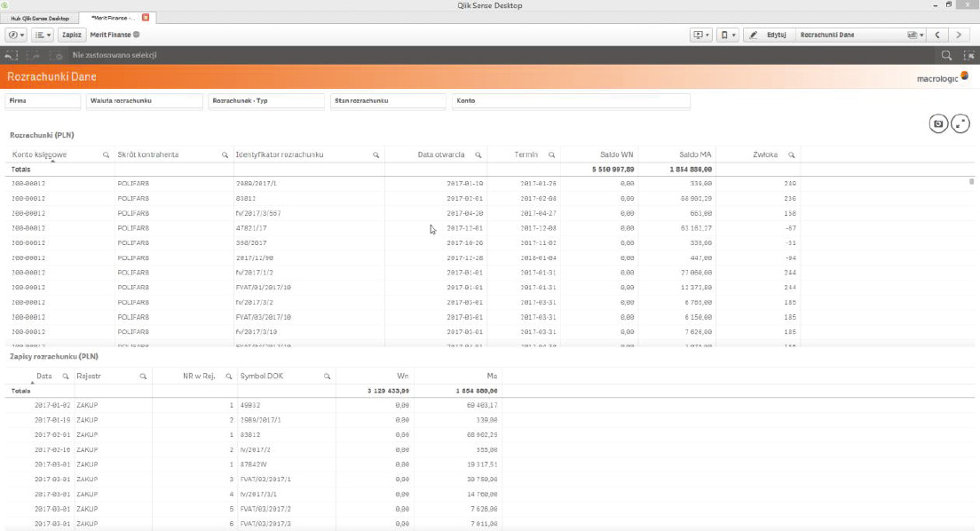
Task: Open the navigation compass dropdown
Action: [16, 35]
